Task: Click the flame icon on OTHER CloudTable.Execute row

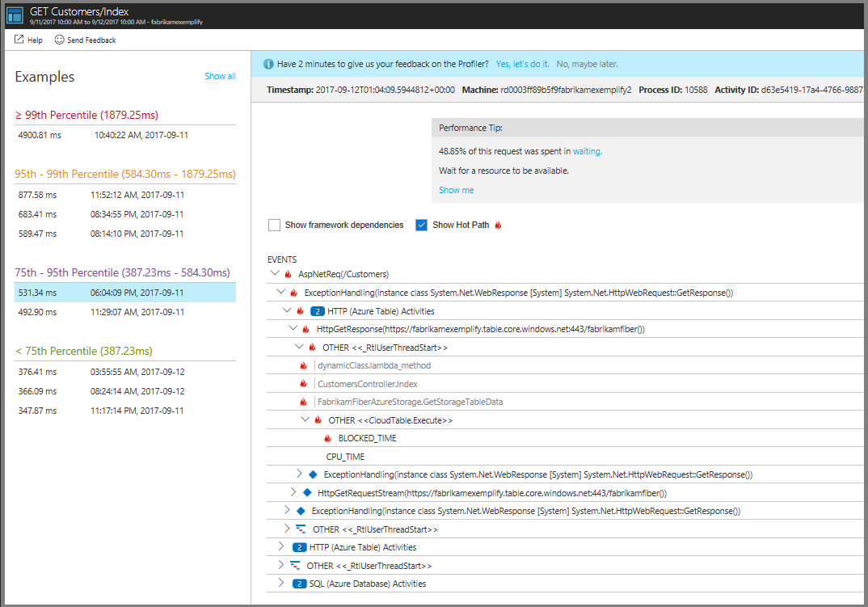Action: click(x=318, y=420)
